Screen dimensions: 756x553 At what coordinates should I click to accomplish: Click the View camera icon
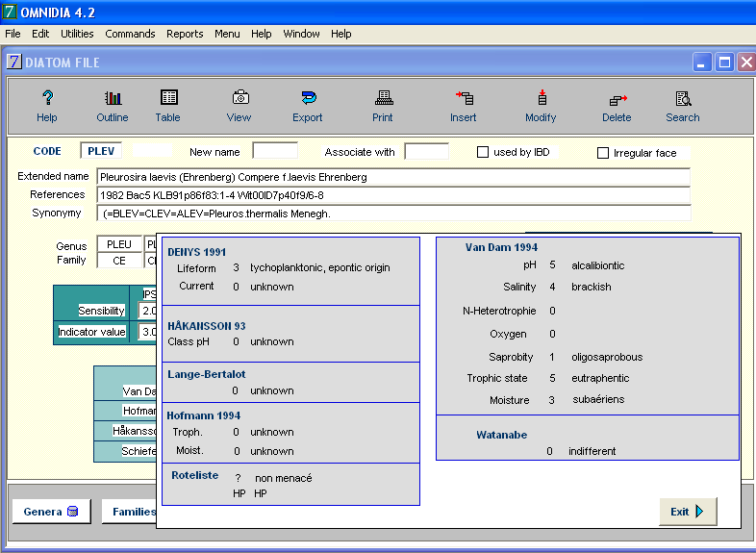[x=240, y=97]
